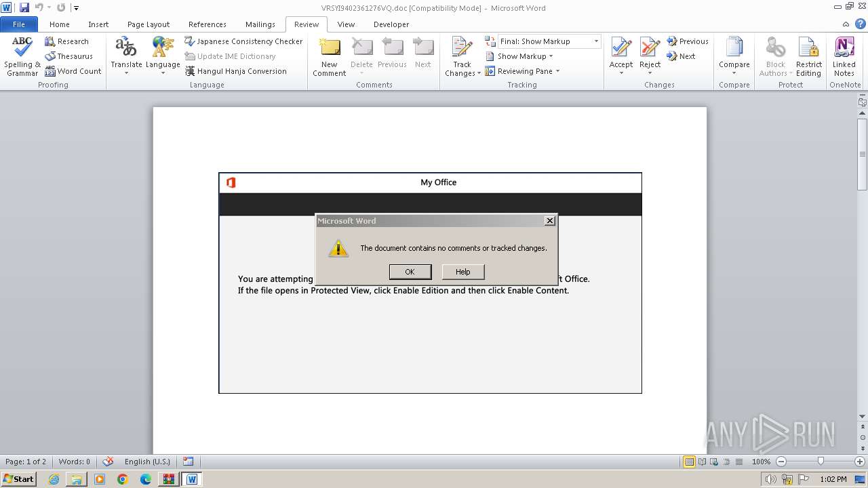Switch to the Developer tab
This screenshot has height=488, width=868.
point(391,24)
